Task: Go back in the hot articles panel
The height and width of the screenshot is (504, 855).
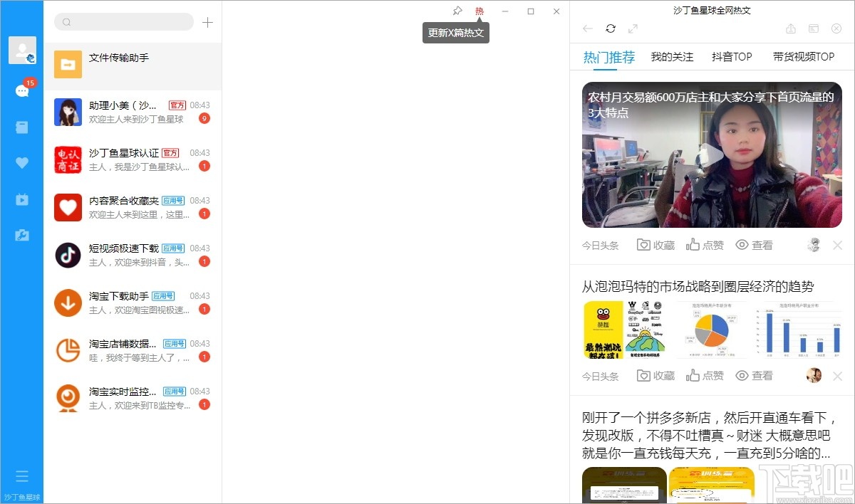Action: (586, 28)
